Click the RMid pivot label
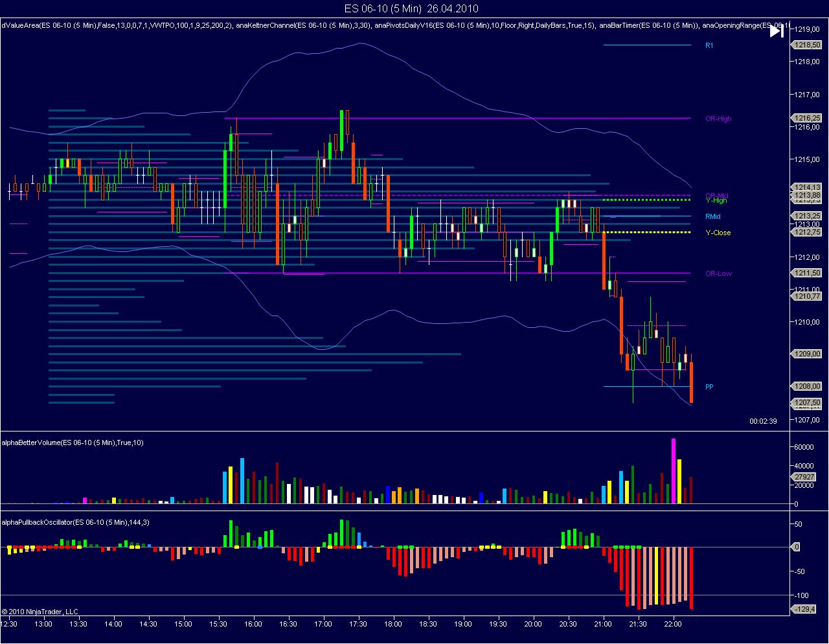This screenshot has height=644, width=829. (x=712, y=217)
